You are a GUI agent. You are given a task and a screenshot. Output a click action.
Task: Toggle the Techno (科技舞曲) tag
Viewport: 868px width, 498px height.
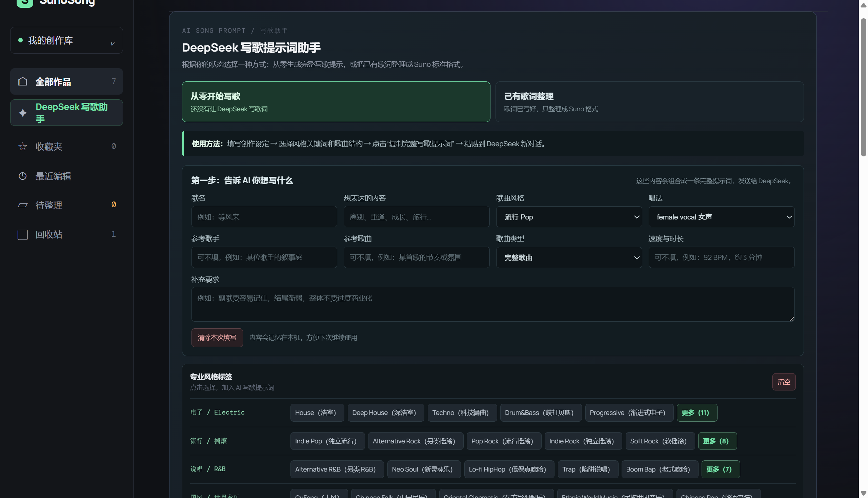click(463, 413)
